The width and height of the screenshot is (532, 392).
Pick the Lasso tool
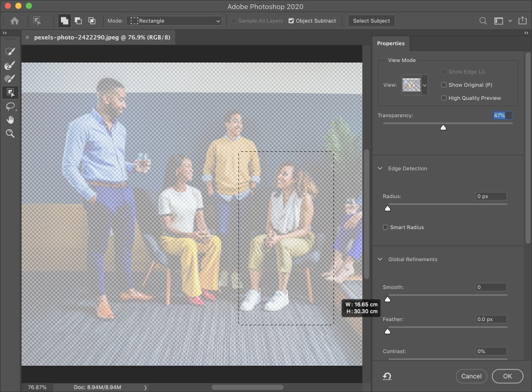(10, 106)
